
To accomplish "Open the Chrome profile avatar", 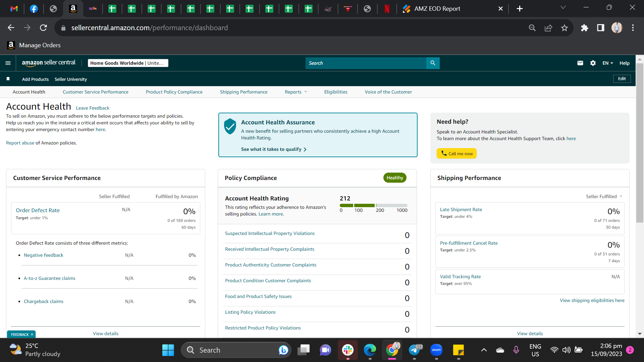I will [617, 28].
